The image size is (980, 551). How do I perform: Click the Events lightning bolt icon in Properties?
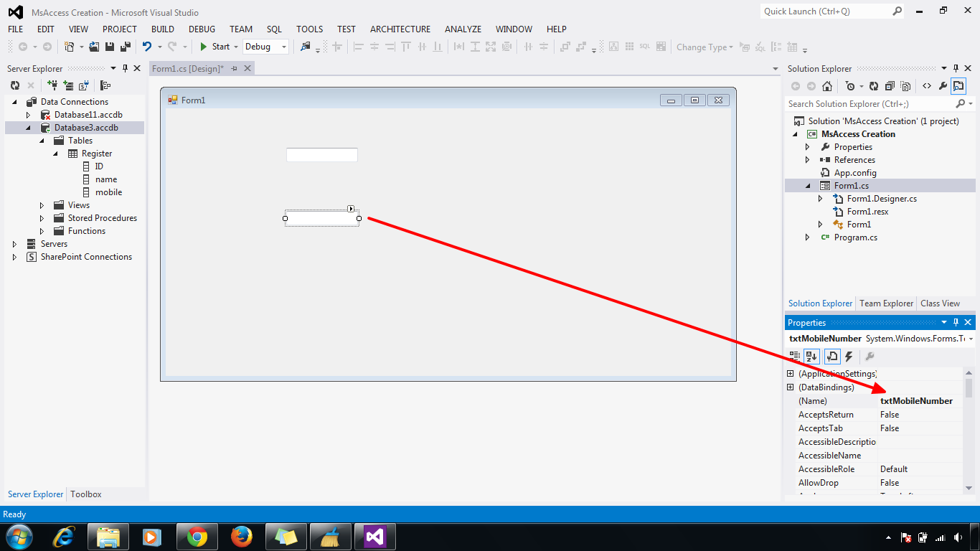[x=849, y=357]
